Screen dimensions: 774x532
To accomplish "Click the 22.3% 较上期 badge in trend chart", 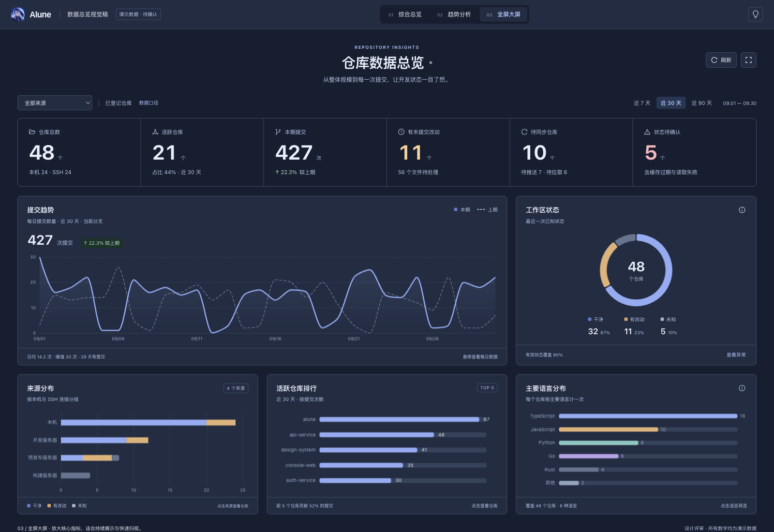I will (x=102, y=243).
